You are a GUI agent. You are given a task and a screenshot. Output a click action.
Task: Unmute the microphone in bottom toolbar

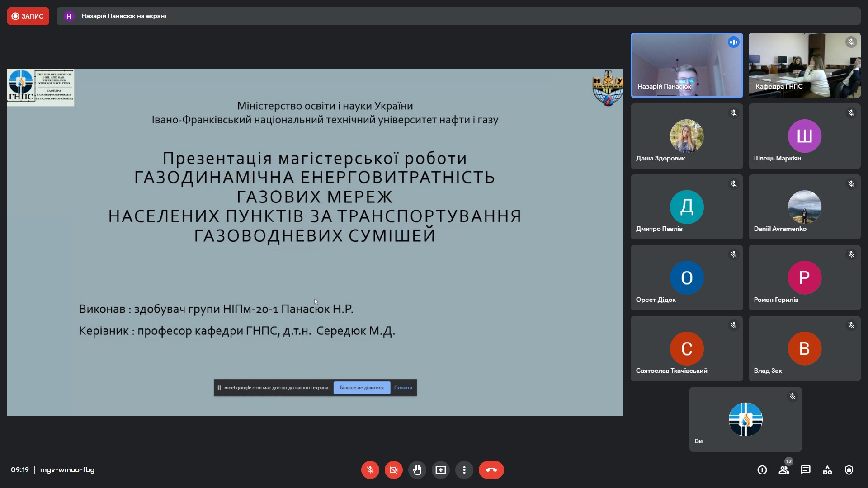[370, 470]
